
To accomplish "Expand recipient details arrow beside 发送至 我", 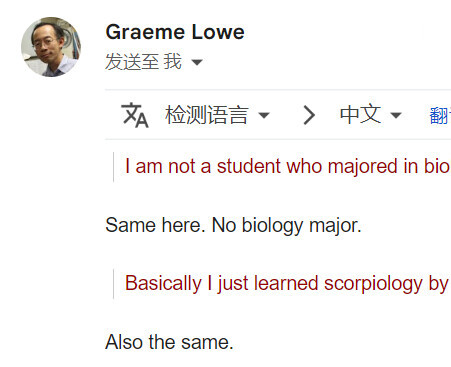I will pyautogui.click(x=197, y=62).
